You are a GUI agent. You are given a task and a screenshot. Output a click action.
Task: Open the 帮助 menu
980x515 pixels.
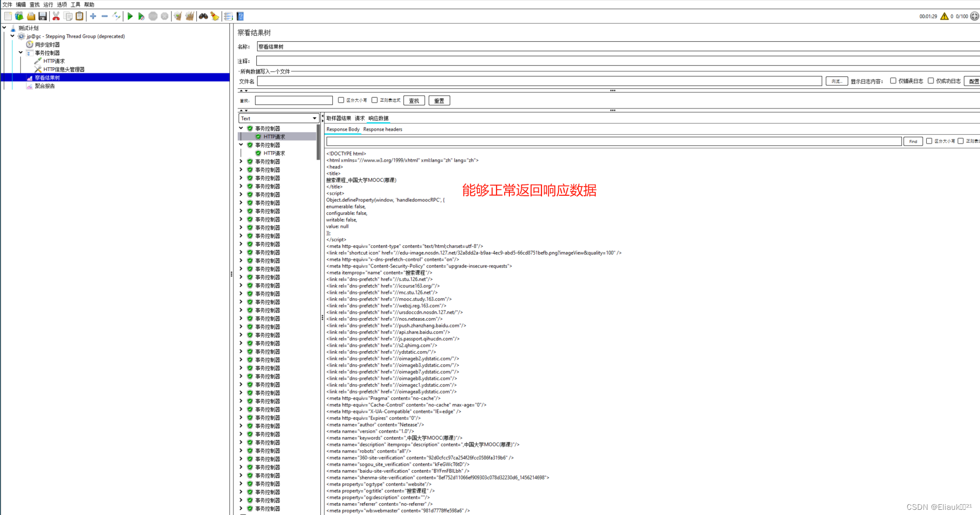point(89,5)
